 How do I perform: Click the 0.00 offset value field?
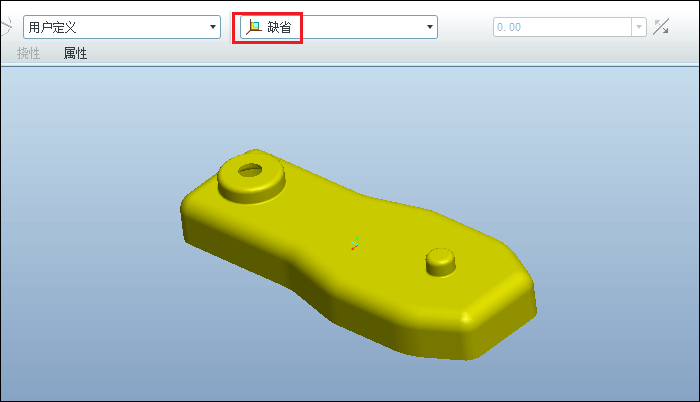(x=562, y=27)
